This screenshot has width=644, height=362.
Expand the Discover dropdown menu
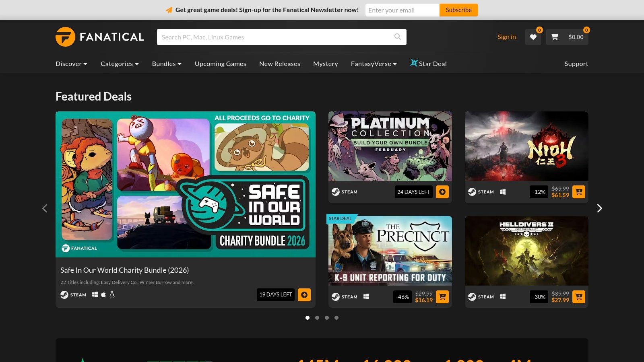coord(71,64)
